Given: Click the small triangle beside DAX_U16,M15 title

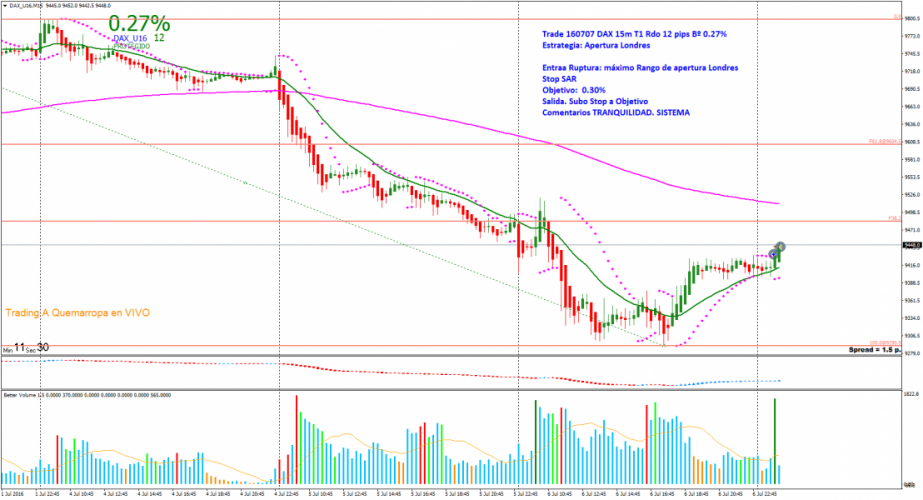Looking at the screenshot, I should [x=4, y=5].
